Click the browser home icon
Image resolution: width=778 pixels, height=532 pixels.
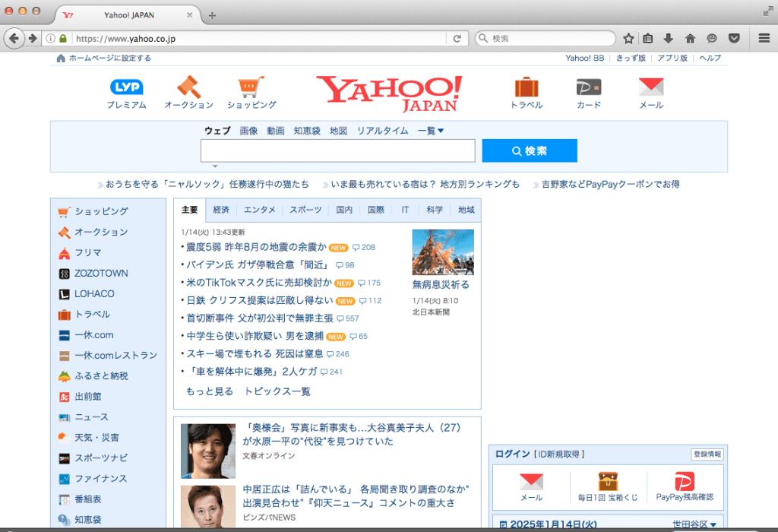(690, 38)
